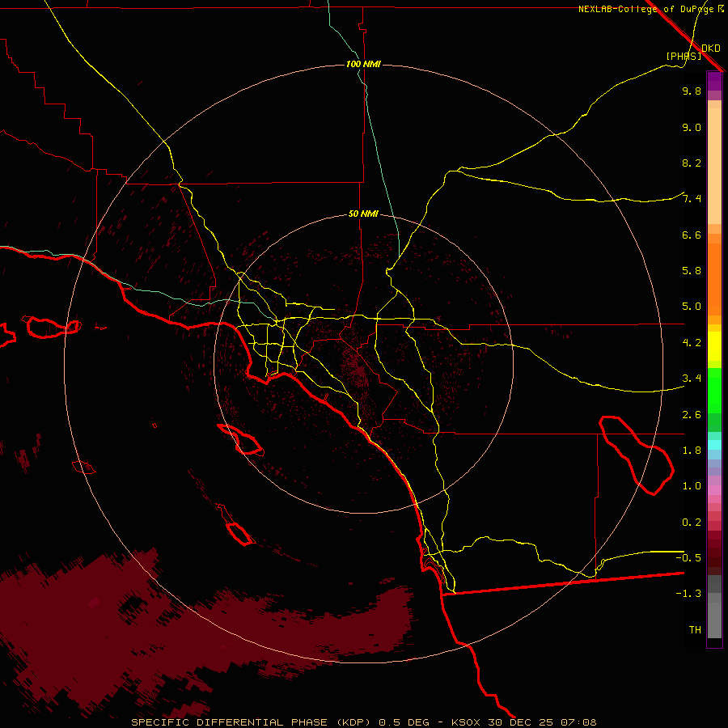
Task: Click the [PHAS] legend heading
Action: click(x=684, y=56)
